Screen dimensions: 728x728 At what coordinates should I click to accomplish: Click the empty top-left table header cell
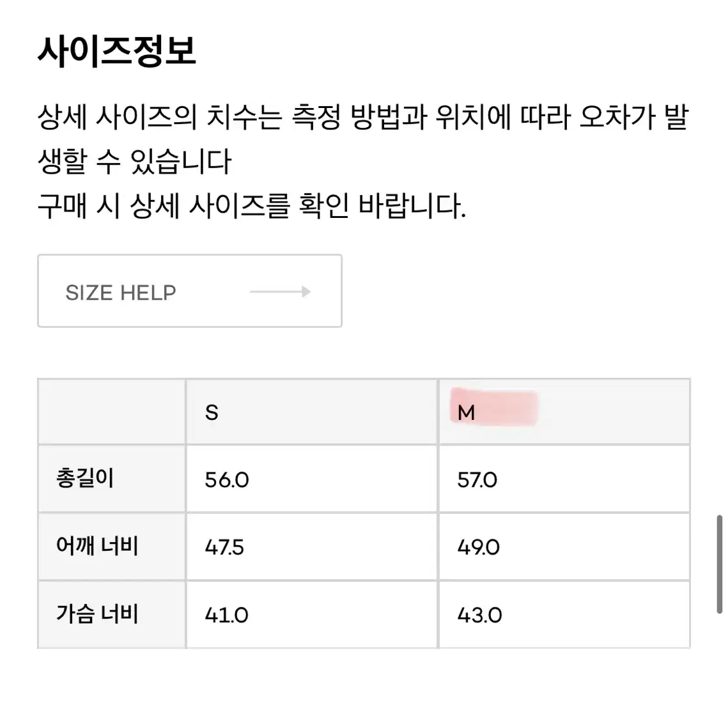[112, 412]
